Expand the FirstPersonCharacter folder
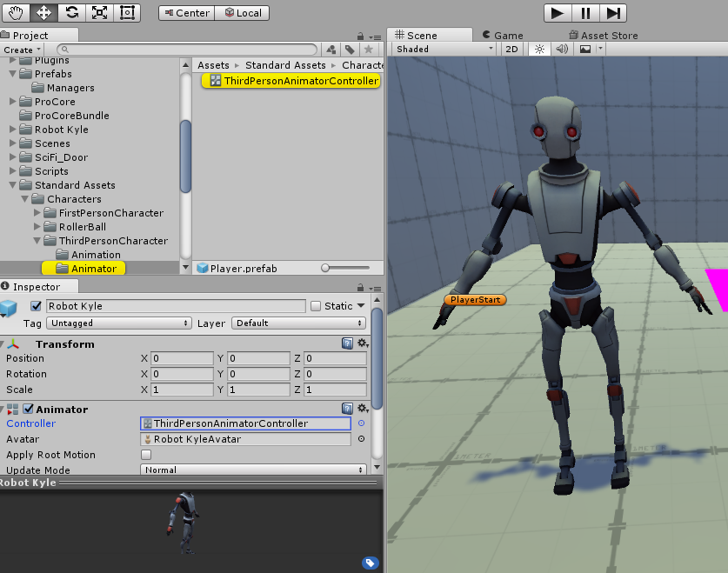This screenshot has width=728, height=573. (37, 212)
